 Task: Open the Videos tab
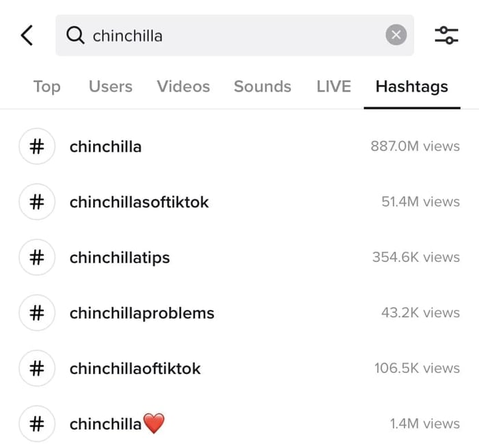coord(183,87)
